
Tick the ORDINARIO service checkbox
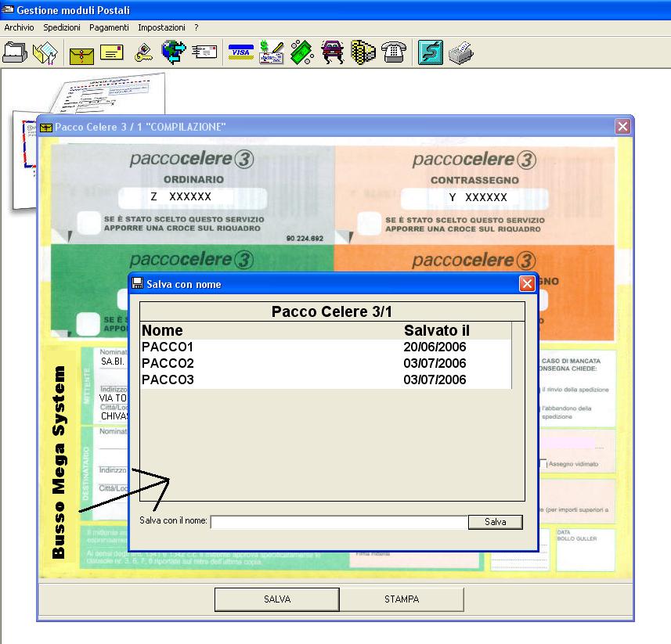88,223
